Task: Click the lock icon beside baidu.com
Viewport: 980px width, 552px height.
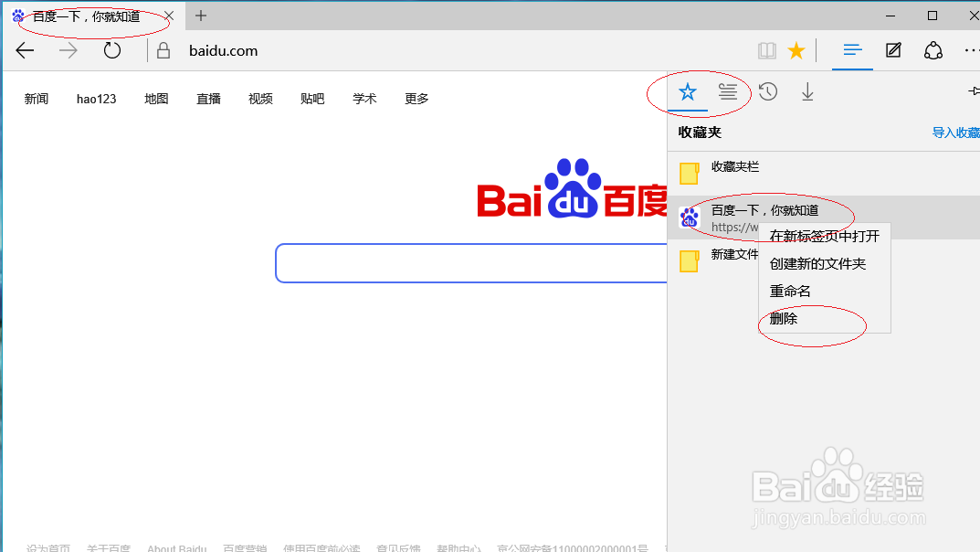Action: pyautogui.click(x=163, y=50)
